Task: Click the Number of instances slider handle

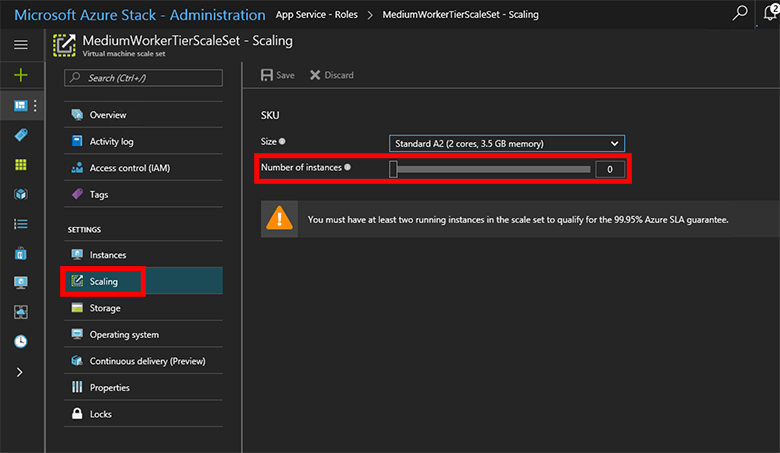Action: pyautogui.click(x=394, y=170)
